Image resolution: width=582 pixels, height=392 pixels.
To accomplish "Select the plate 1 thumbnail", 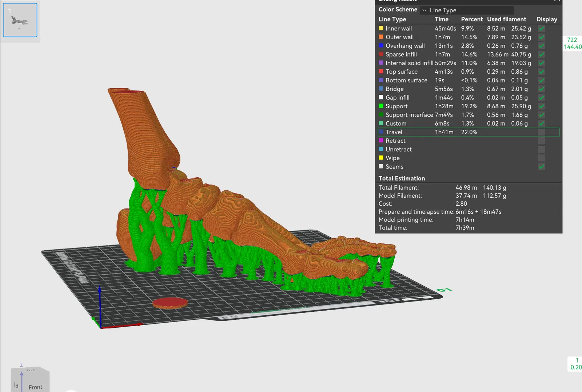I will coord(20,20).
